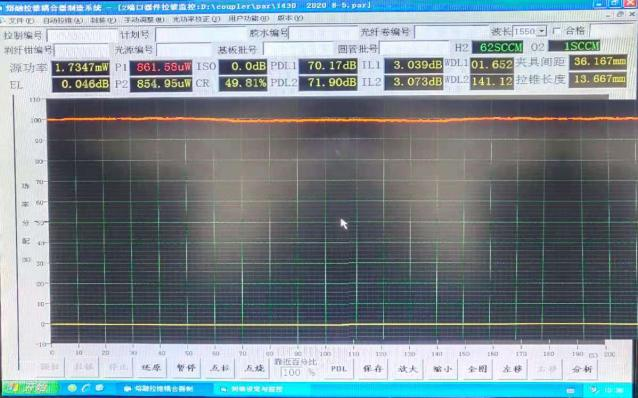Click the 左移 shift-left button
This screenshot has height=398, width=638.
click(512, 369)
